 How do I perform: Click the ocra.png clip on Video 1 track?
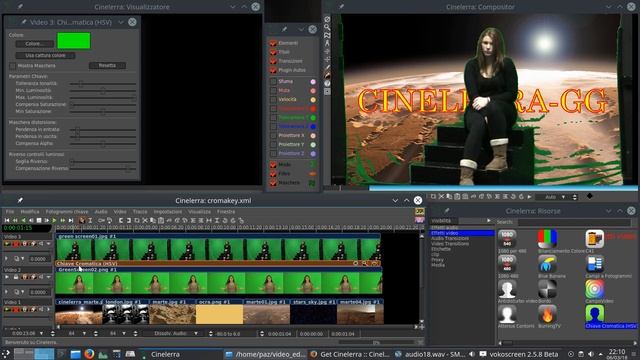[220, 312]
